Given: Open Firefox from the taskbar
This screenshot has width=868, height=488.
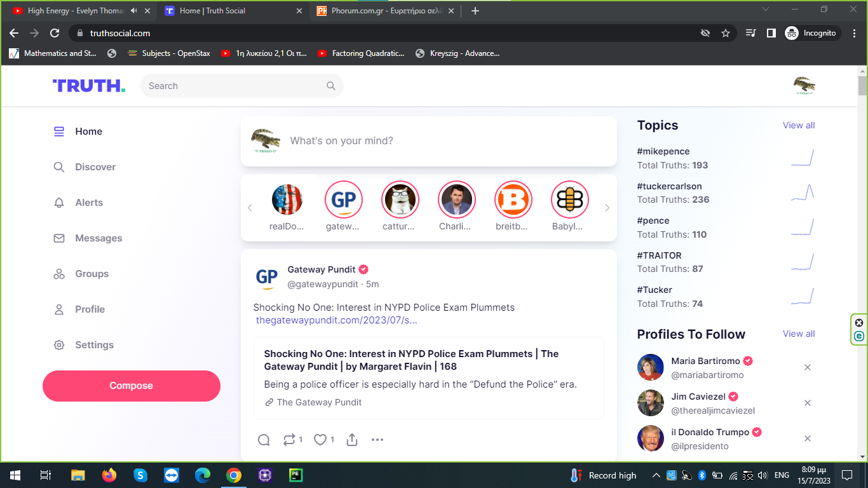Looking at the screenshot, I should (x=109, y=475).
